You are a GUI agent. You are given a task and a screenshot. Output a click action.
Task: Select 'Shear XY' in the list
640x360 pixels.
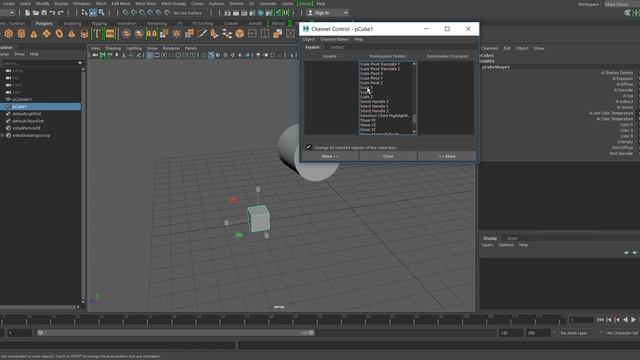(368, 120)
